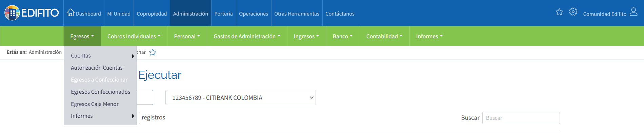Open the Gastos de Administración dropdown
The height and width of the screenshot is (135, 644).
coord(247,36)
